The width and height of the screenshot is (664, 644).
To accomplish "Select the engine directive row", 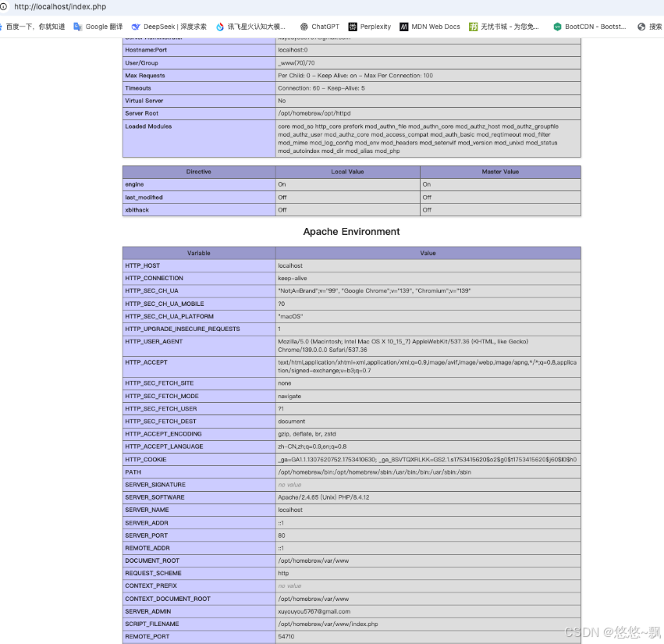I will 352,184.
